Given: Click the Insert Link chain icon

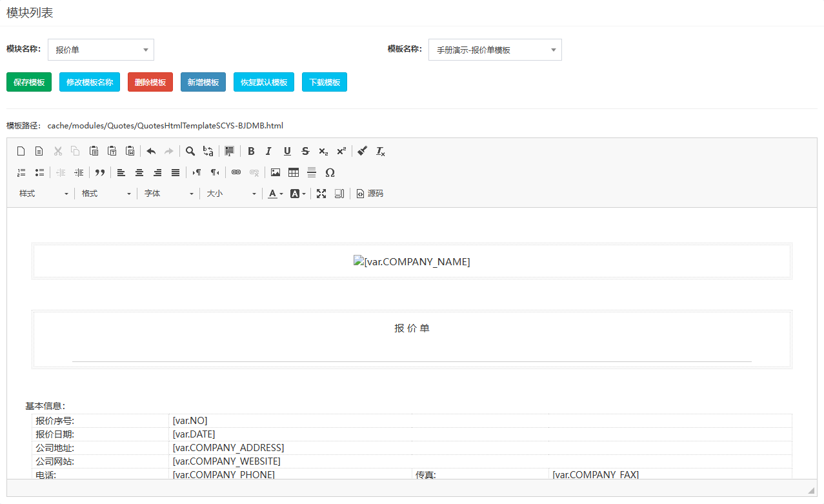Looking at the screenshot, I should point(236,173).
